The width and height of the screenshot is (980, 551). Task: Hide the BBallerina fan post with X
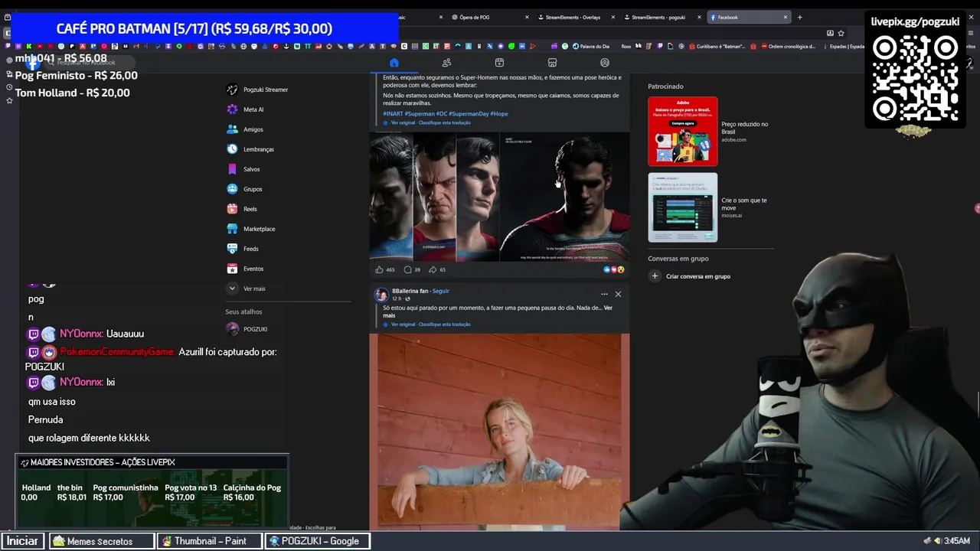coord(618,294)
